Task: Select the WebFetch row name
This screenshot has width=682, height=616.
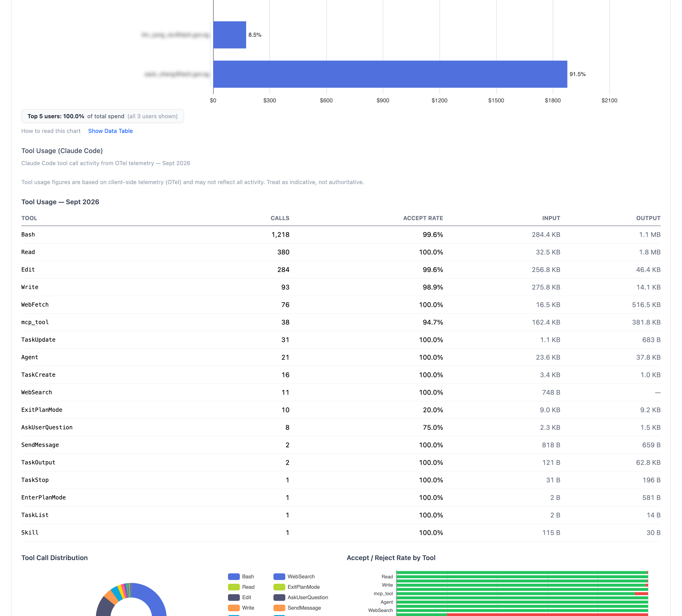Action: click(x=35, y=305)
